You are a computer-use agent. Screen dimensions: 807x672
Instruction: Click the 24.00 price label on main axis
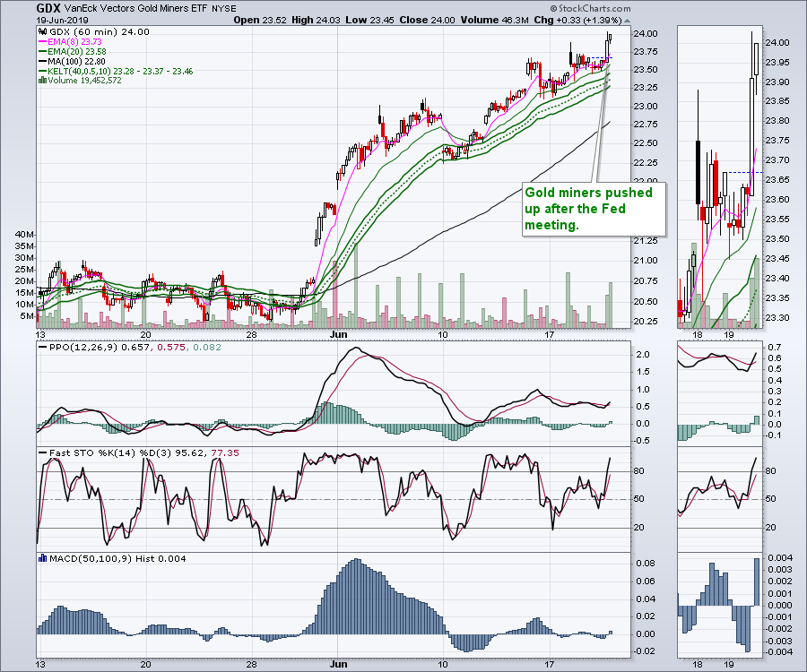tap(646, 34)
